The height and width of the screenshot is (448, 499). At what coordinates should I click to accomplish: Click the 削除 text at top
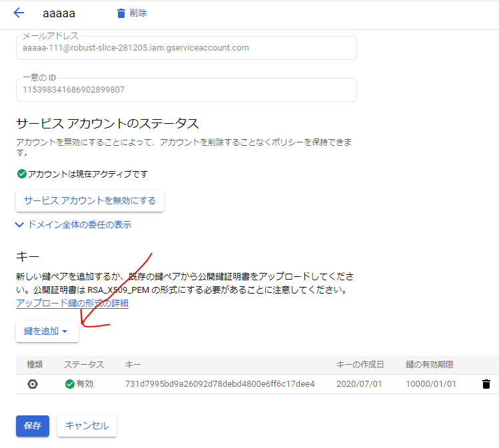coord(139,13)
